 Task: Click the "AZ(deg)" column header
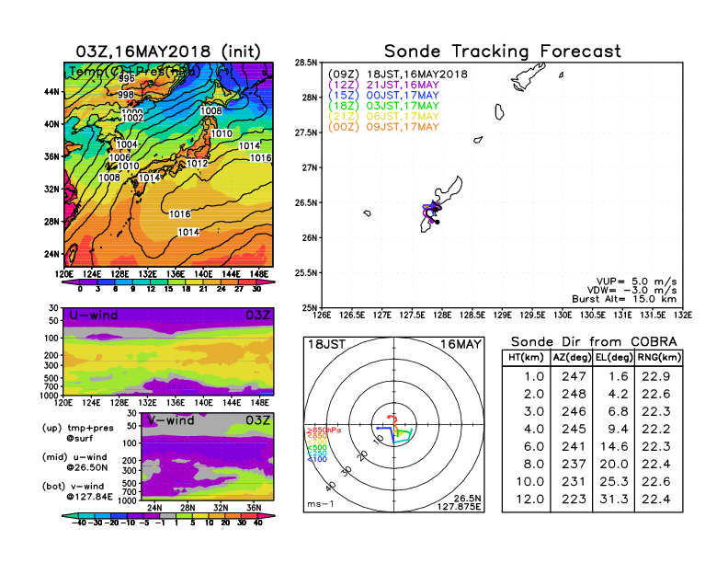tap(572, 358)
